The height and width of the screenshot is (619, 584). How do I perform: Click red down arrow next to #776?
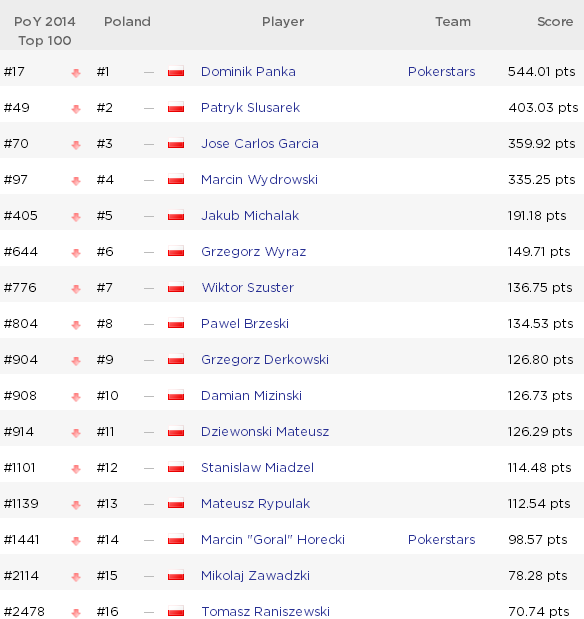(x=76, y=289)
